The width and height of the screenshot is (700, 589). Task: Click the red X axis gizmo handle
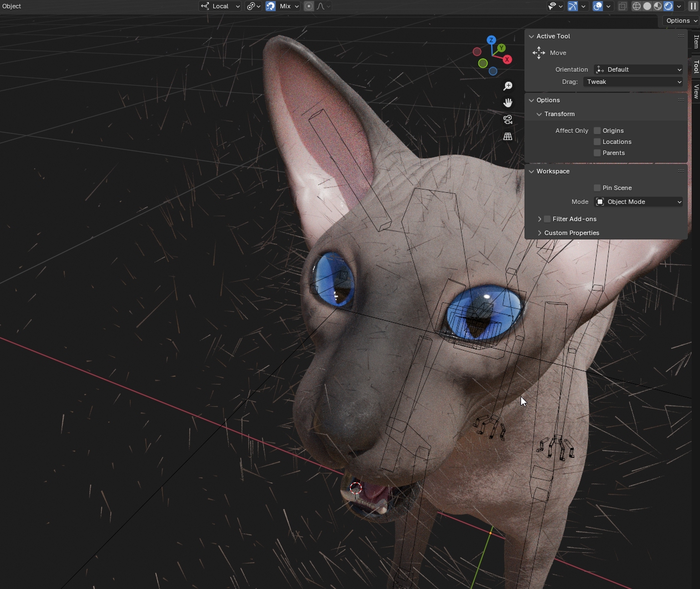coord(507,59)
